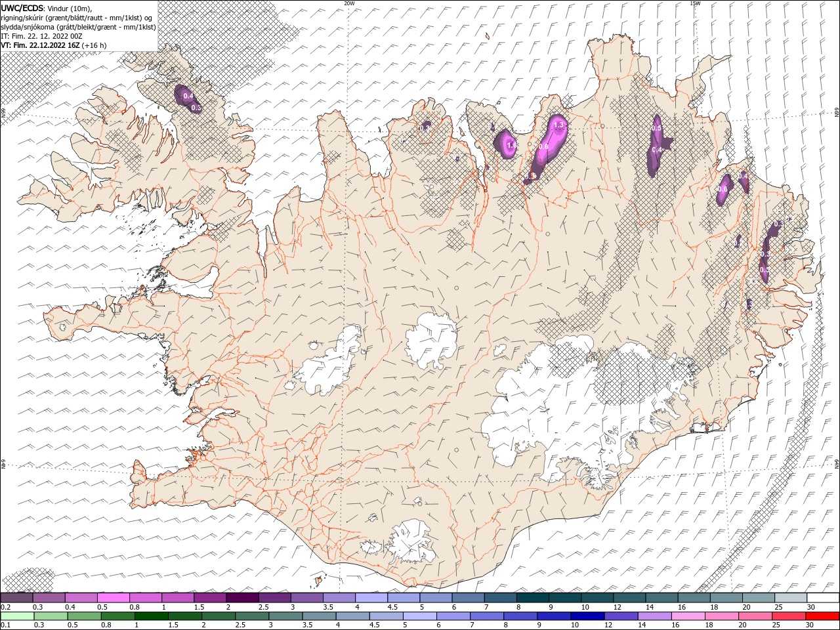This screenshot has width=840, height=630.
Task: Choose the upper scale swatch between 12 and 14
Action: [x=629, y=598]
